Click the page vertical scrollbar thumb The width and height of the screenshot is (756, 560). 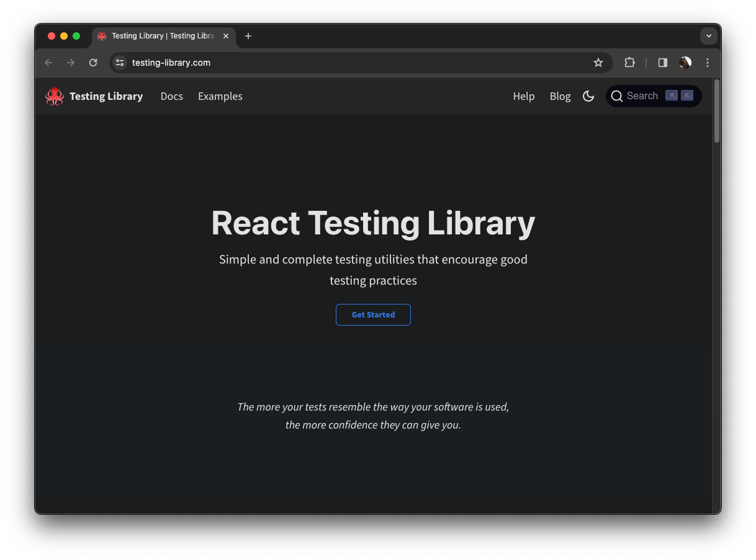coord(717,111)
